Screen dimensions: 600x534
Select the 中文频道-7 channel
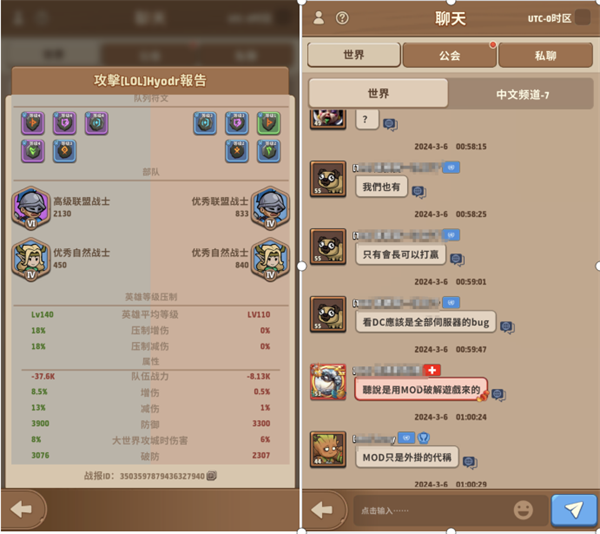[522, 94]
